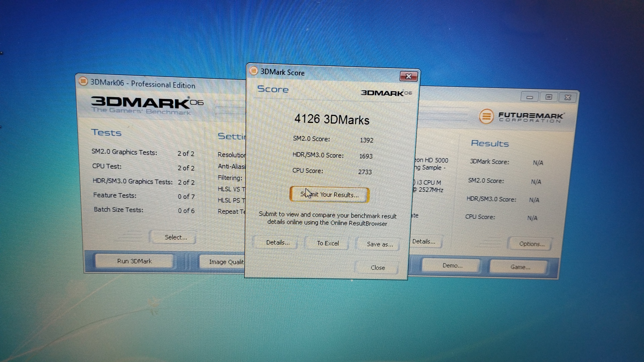Click the 3DMARK06 logo in main window
The width and height of the screenshot is (644, 362).
147,105
